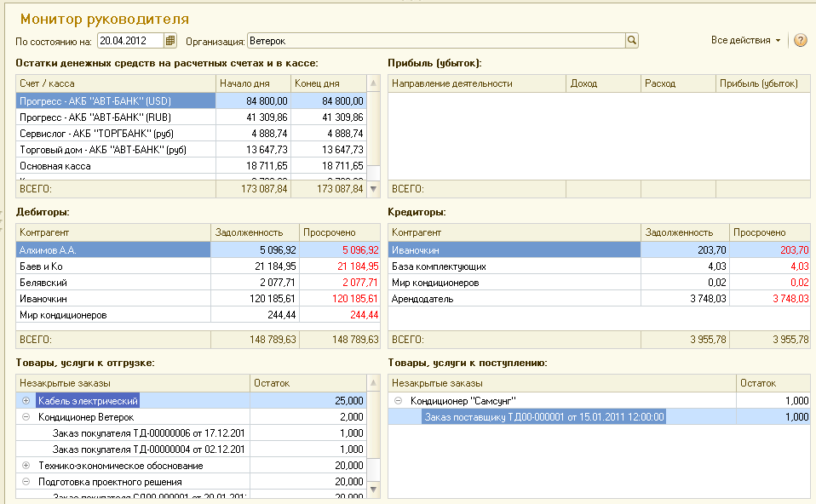Expand the Кабель электрический tree node
The width and height of the screenshot is (816, 504).
pos(26,400)
